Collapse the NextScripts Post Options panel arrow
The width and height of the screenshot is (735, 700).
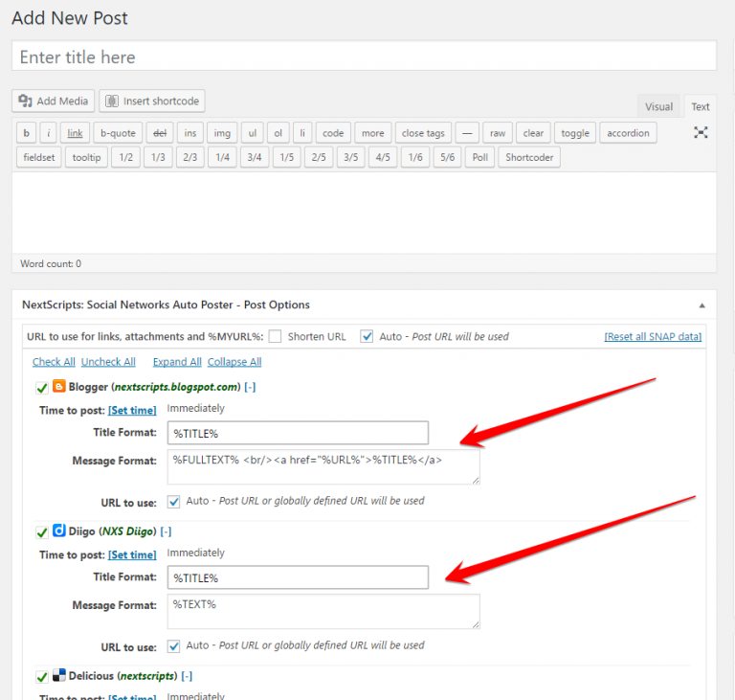tap(702, 305)
